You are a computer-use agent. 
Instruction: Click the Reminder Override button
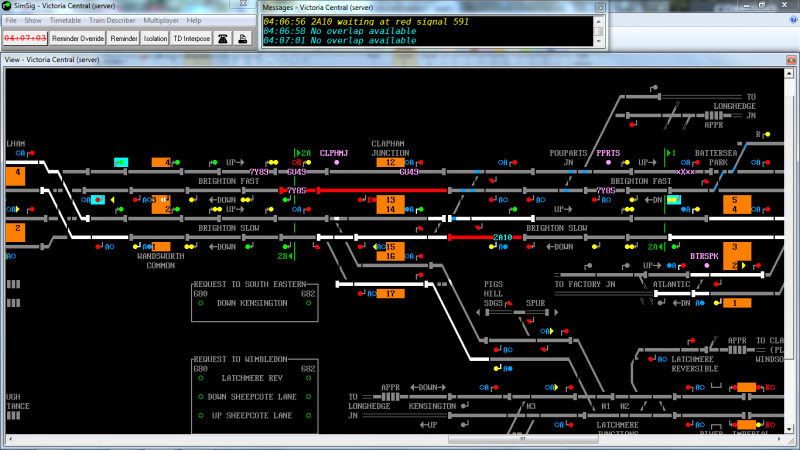point(78,38)
